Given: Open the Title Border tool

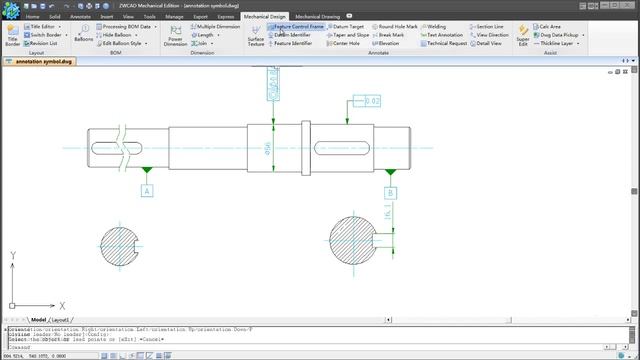Looking at the screenshot, I should coord(13,35).
